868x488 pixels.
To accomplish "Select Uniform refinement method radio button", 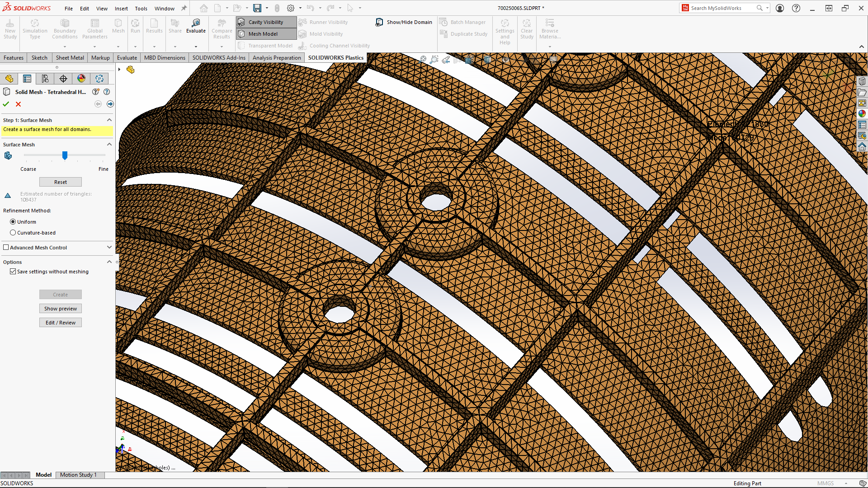I will tap(13, 221).
